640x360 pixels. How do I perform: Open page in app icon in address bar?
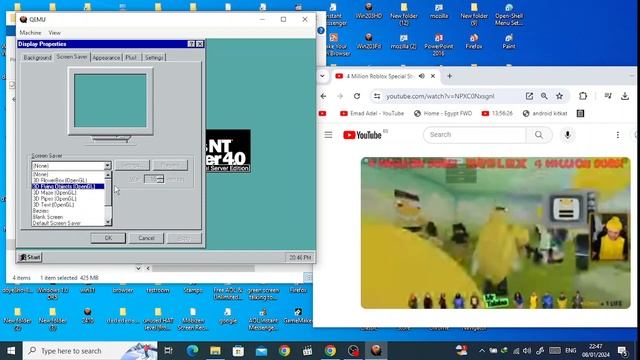pyautogui.click(x=529, y=96)
